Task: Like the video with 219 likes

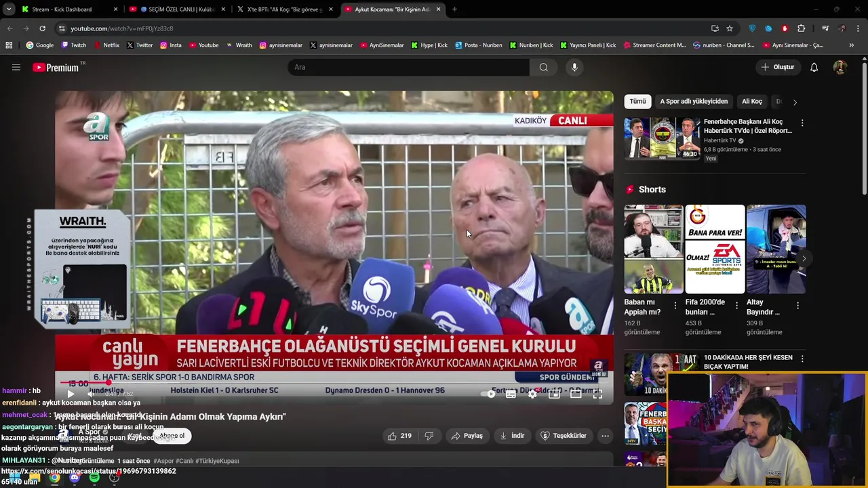Action: [399, 436]
